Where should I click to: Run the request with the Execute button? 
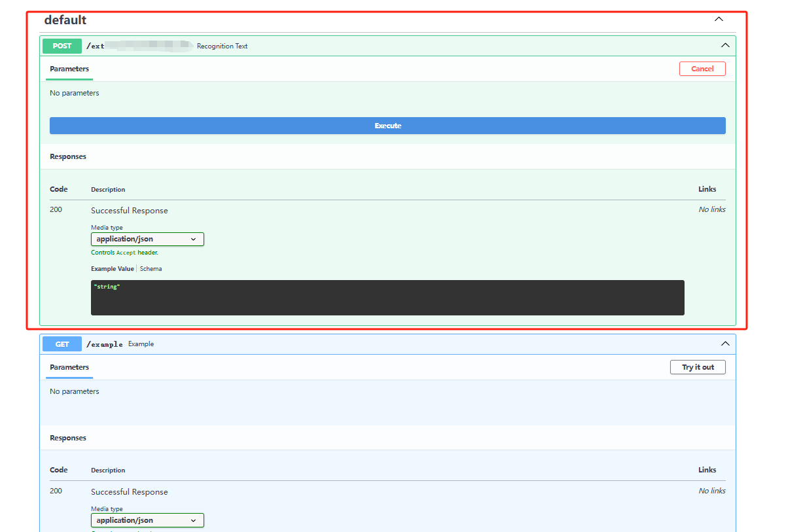coord(387,126)
